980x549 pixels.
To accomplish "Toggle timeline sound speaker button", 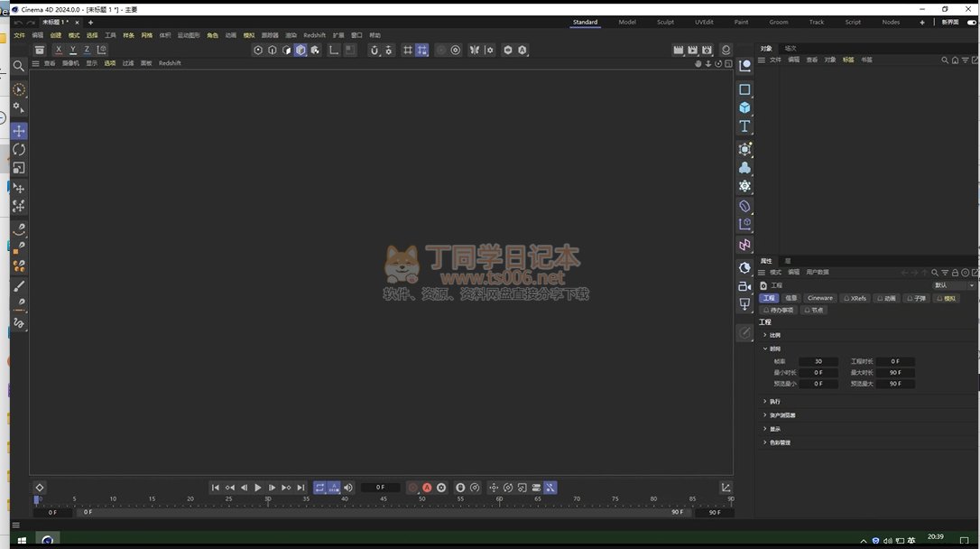I will pos(348,488).
